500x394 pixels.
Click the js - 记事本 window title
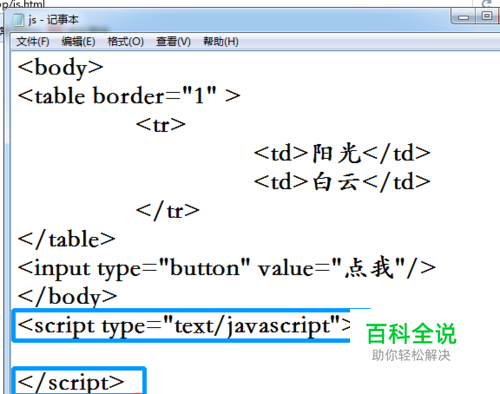point(53,20)
